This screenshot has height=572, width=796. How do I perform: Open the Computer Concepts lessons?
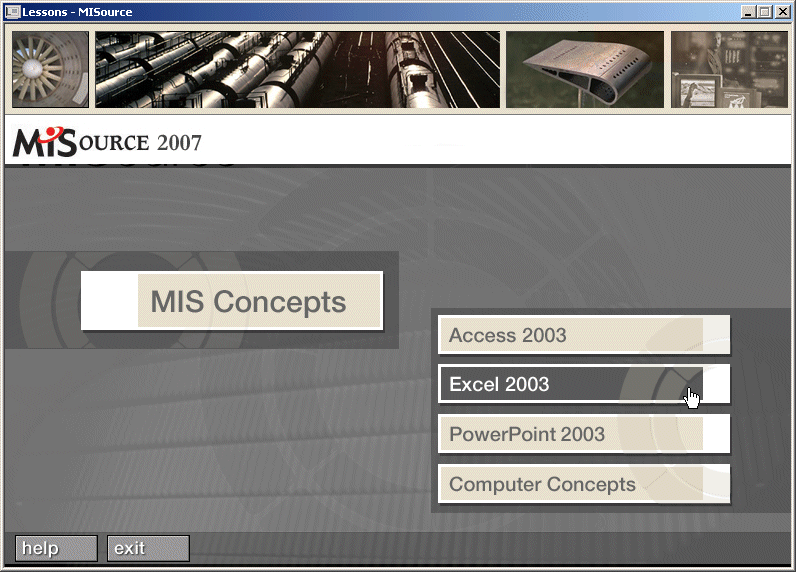584,484
